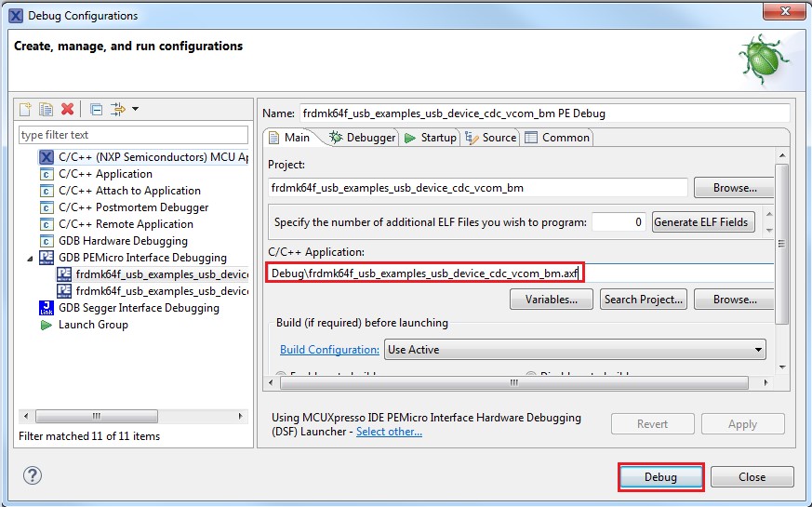Click the Filter launch configurations icon

coord(118,109)
